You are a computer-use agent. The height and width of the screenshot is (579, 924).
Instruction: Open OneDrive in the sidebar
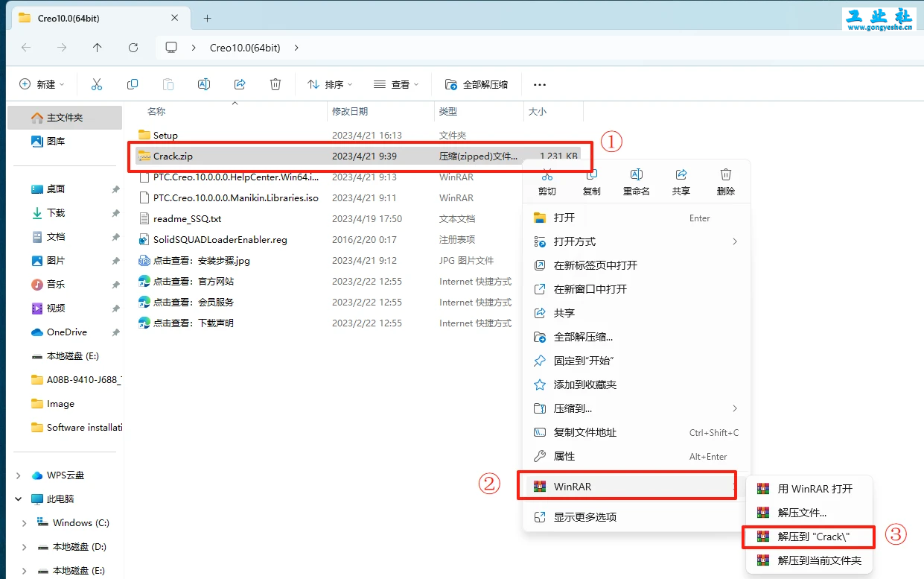[66, 332]
